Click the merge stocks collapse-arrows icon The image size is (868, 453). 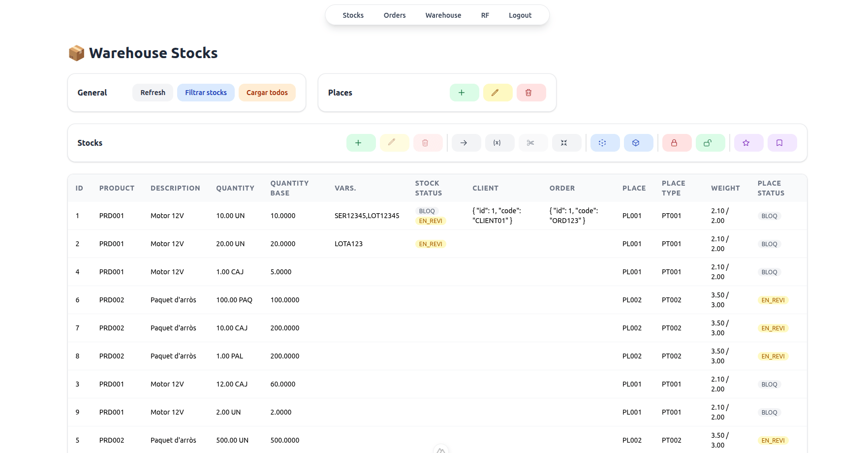pos(566,143)
